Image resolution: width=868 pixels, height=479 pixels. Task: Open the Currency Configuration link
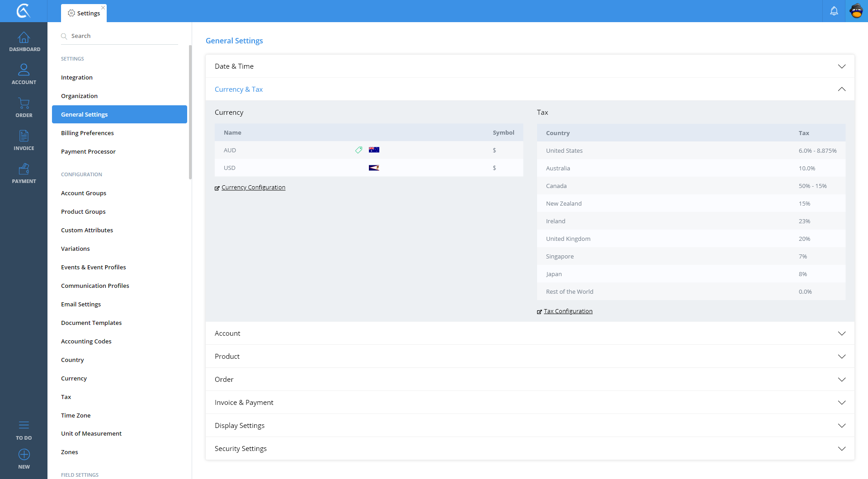coord(253,188)
